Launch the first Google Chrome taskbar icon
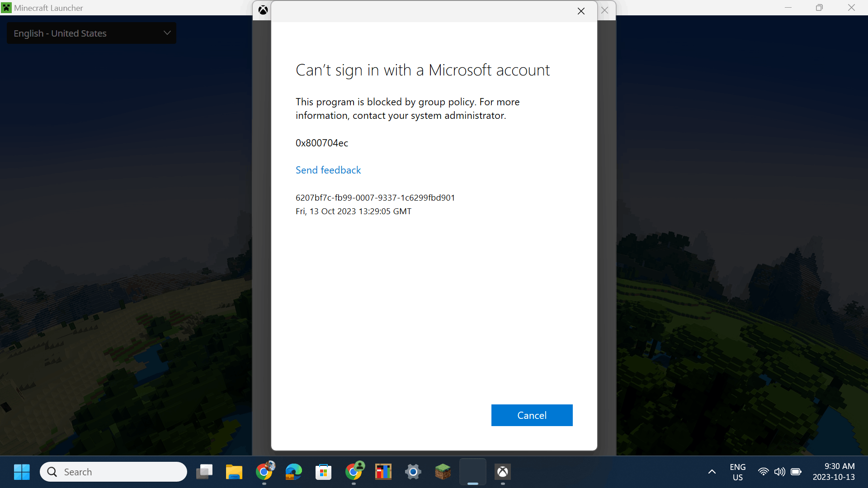 [x=264, y=472]
